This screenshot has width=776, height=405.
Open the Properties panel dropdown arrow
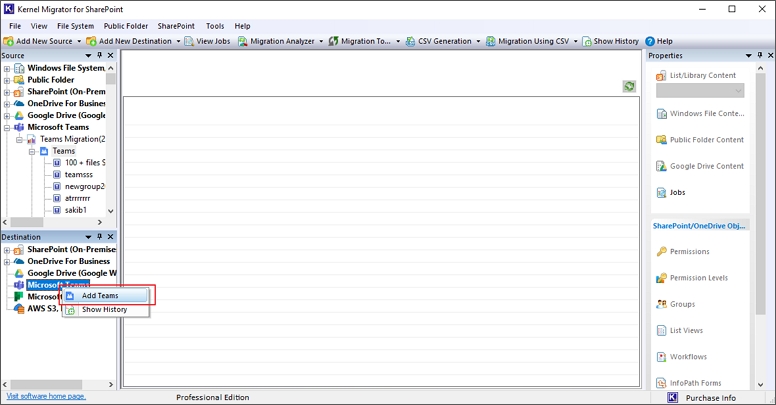coord(749,55)
